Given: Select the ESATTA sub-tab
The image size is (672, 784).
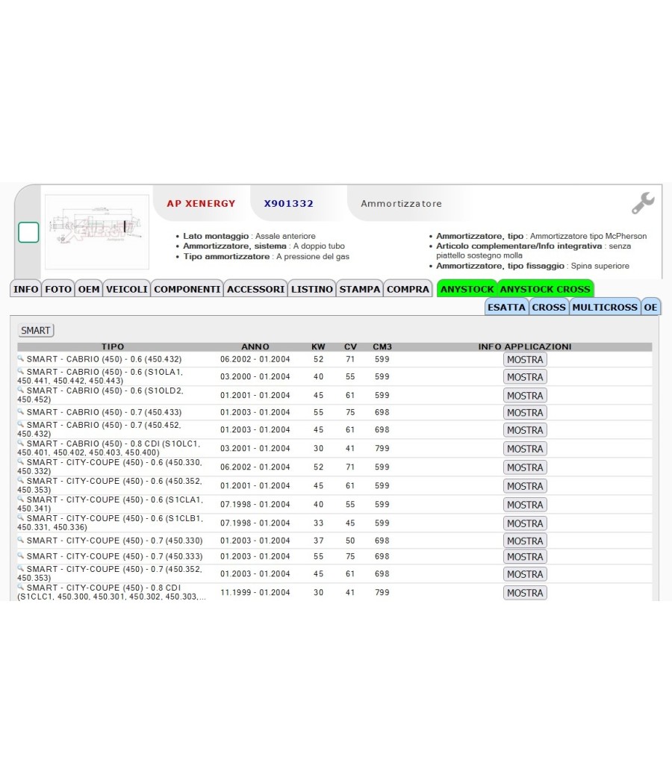Looking at the screenshot, I should pos(506,307).
